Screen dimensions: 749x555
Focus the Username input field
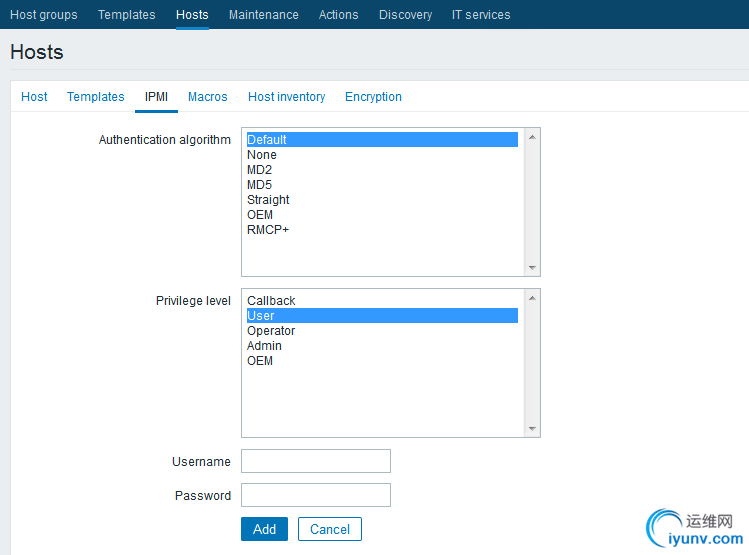pos(316,461)
